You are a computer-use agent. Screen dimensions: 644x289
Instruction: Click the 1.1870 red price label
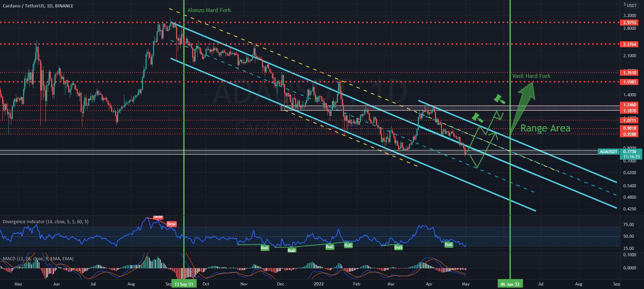[630, 111]
